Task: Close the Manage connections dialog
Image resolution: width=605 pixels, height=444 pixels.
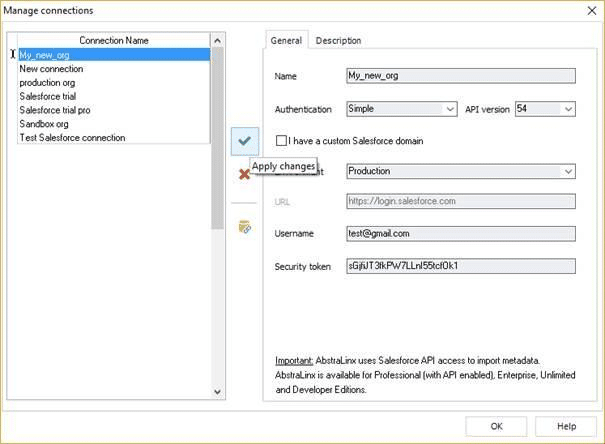Action: point(588,10)
